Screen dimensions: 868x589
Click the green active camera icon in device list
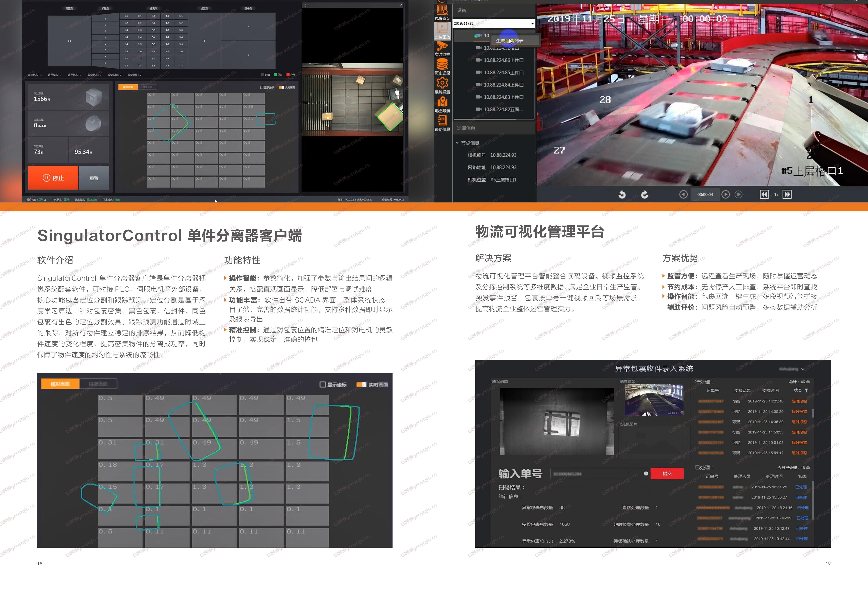point(478,36)
